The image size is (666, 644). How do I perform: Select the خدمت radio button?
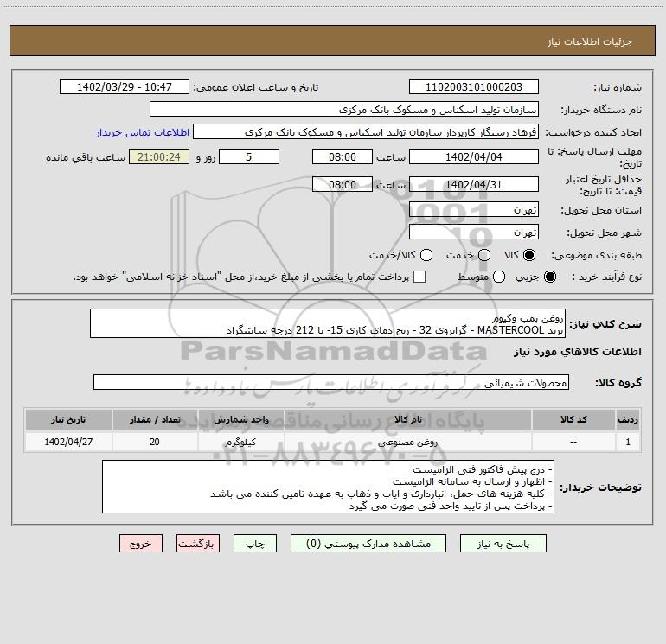click(x=484, y=255)
